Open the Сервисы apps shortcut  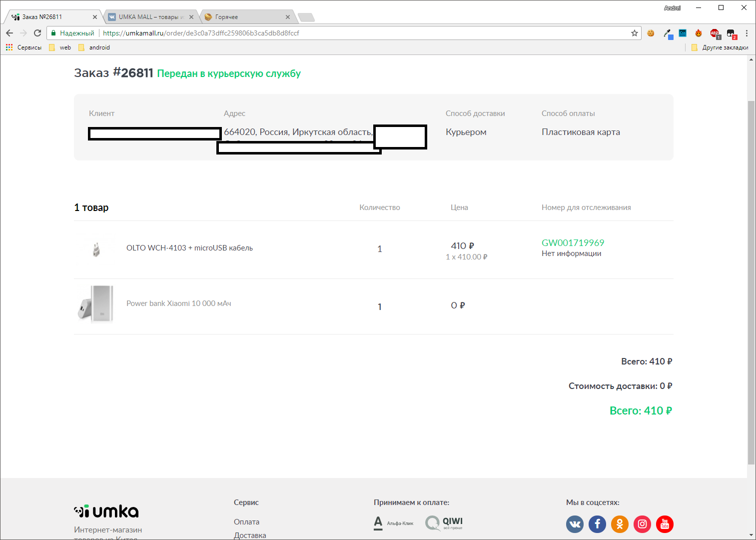pos(23,47)
